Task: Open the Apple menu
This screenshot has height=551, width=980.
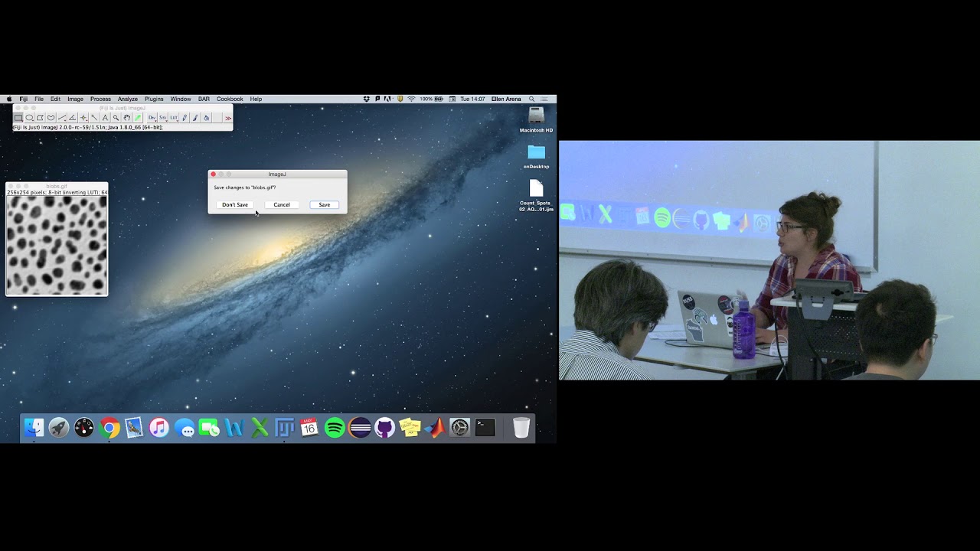Action: [x=9, y=99]
